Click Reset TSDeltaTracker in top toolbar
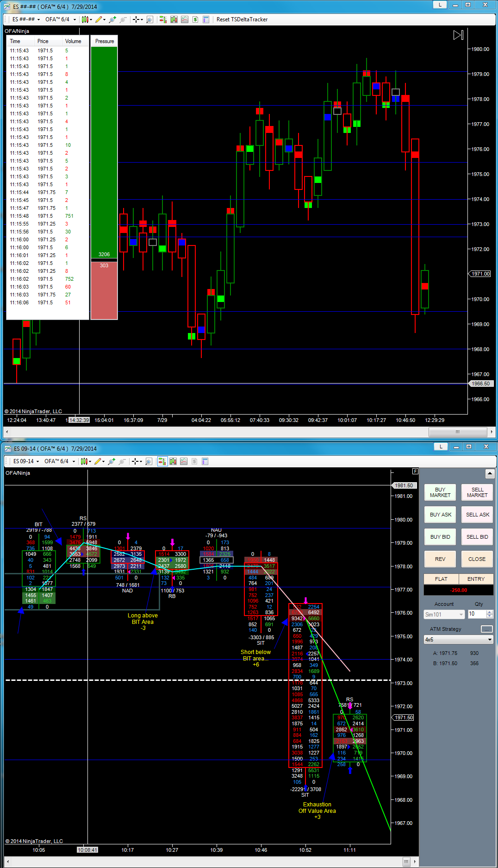The image size is (498, 868). (x=242, y=19)
